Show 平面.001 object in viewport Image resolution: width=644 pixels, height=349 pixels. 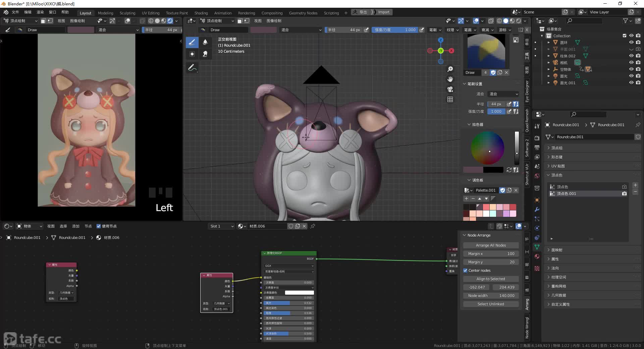tap(631, 49)
